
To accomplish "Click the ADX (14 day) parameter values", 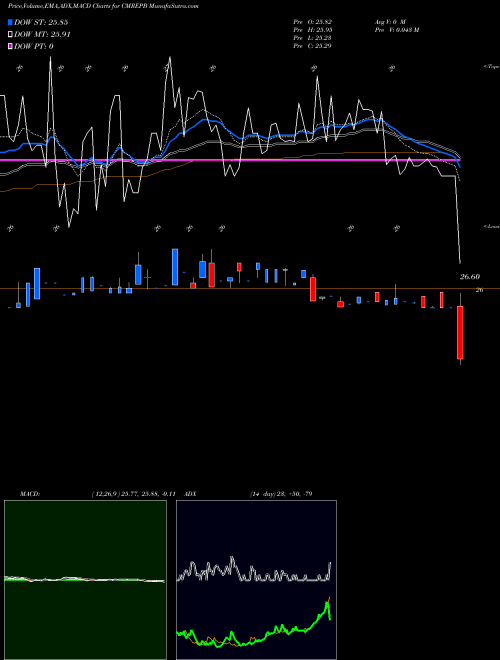I will click(x=281, y=494).
